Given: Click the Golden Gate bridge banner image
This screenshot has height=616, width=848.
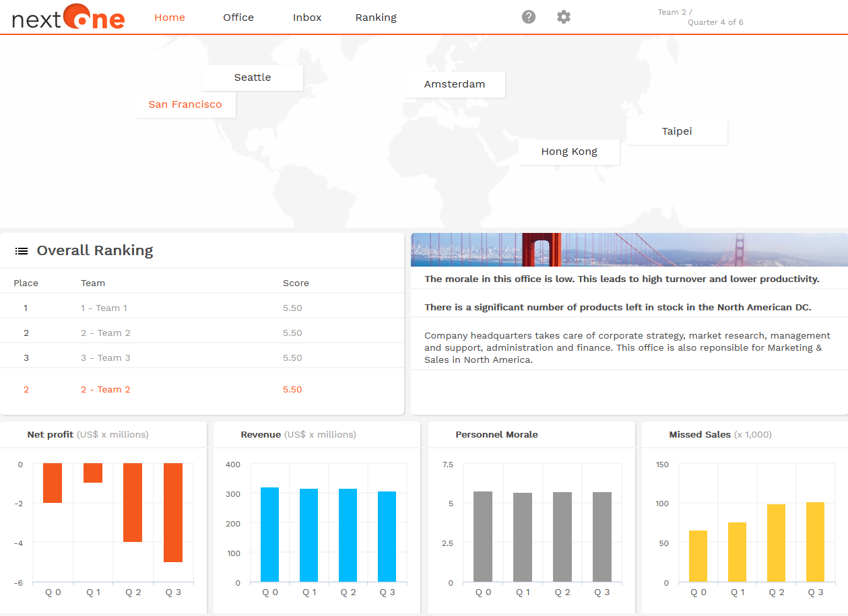Looking at the screenshot, I should [x=629, y=250].
